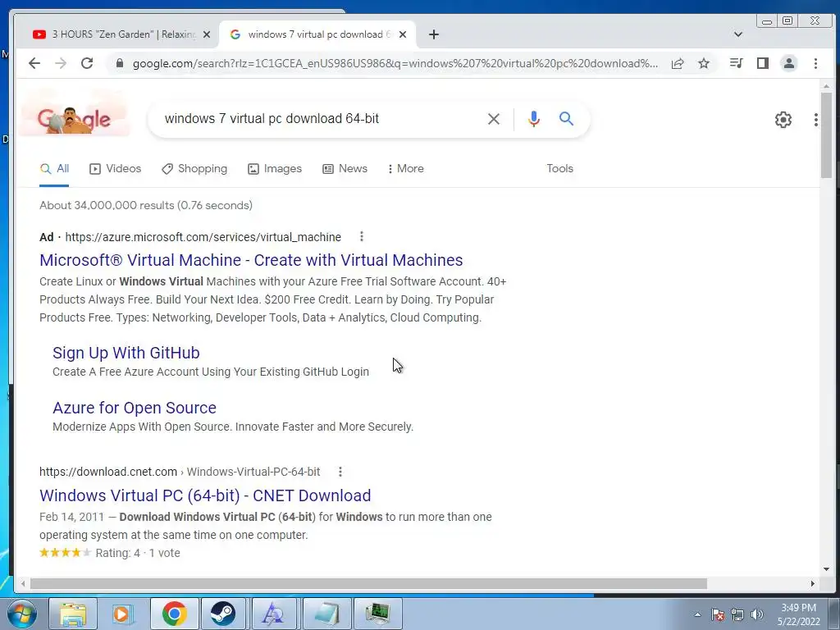840x630 pixels.
Task: Click the browser address bar URL
Action: 395,63
